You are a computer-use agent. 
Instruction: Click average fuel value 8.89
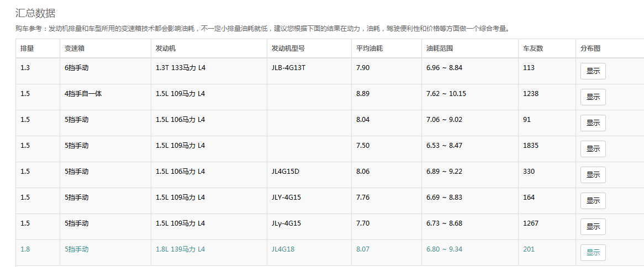click(x=363, y=94)
